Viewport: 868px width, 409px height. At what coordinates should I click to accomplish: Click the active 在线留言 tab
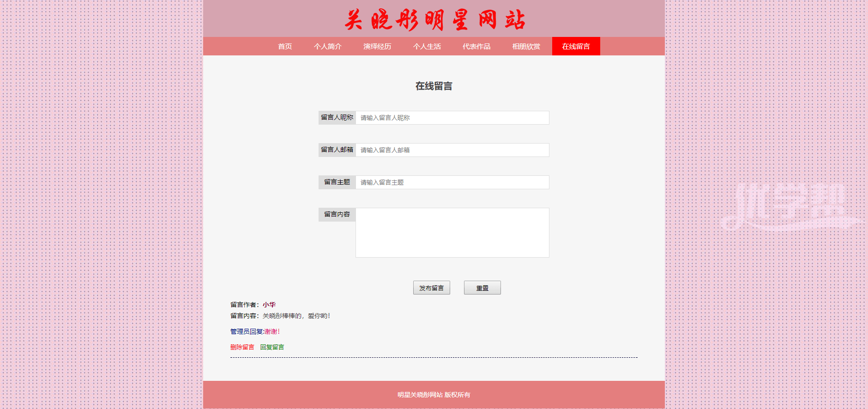click(576, 46)
